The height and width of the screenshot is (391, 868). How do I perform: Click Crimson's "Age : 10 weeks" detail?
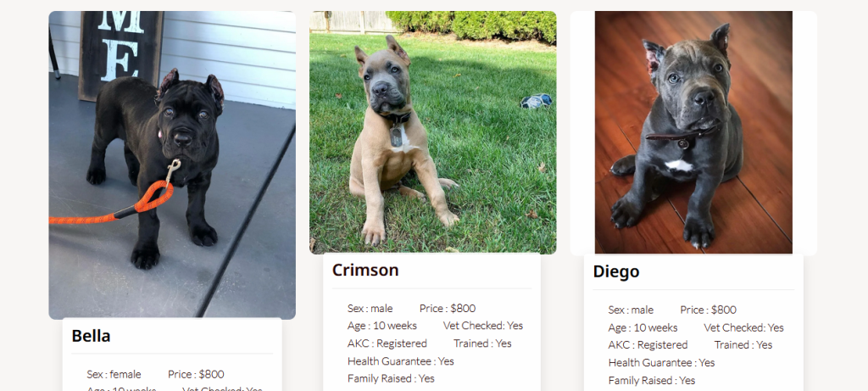381,326
